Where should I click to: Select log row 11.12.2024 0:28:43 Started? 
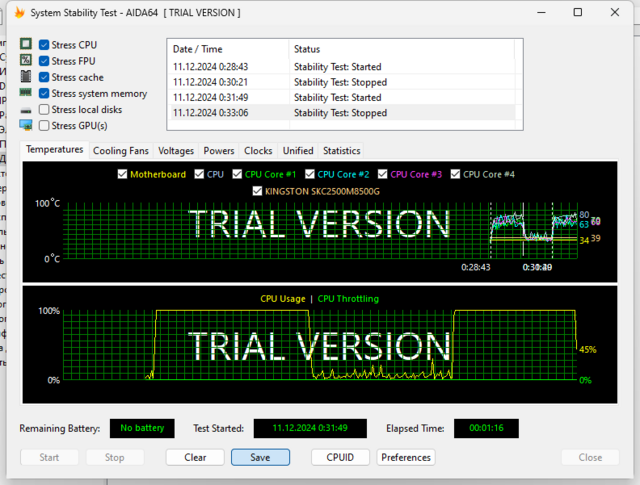point(341,67)
